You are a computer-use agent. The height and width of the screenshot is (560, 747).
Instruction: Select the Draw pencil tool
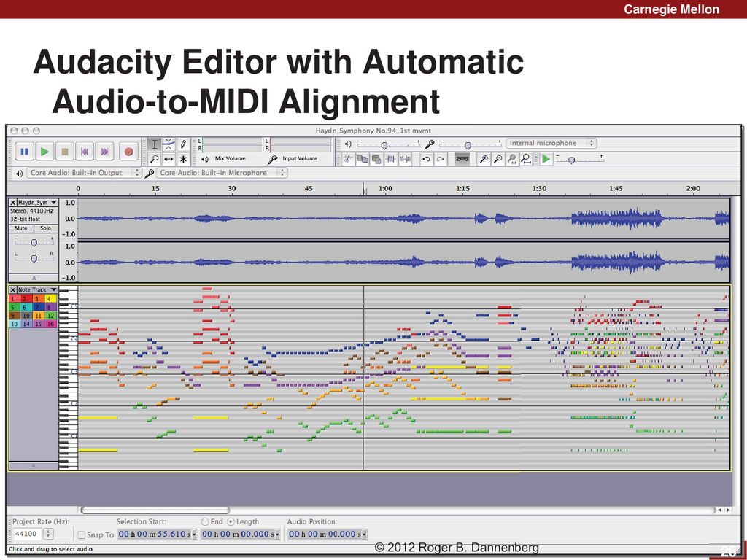click(183, 144)
